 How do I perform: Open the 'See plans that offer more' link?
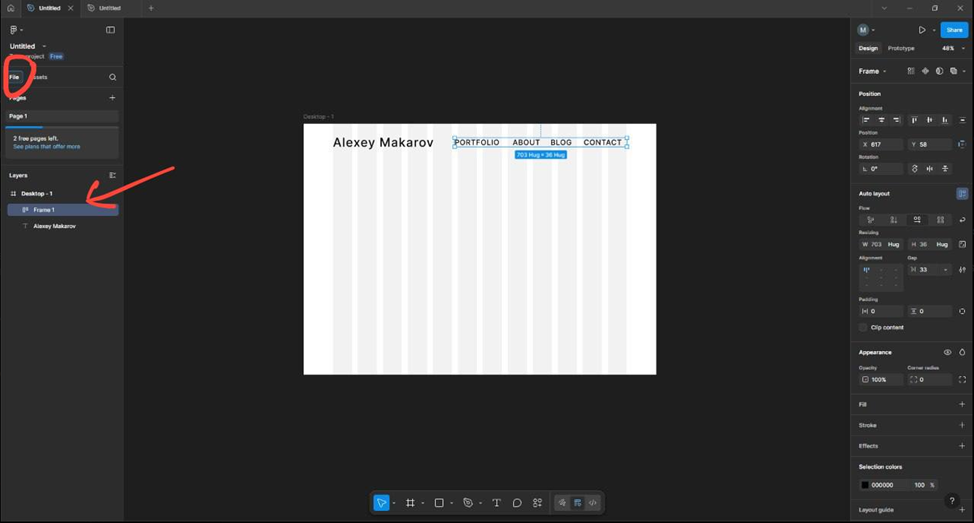(x=47, y=147)
